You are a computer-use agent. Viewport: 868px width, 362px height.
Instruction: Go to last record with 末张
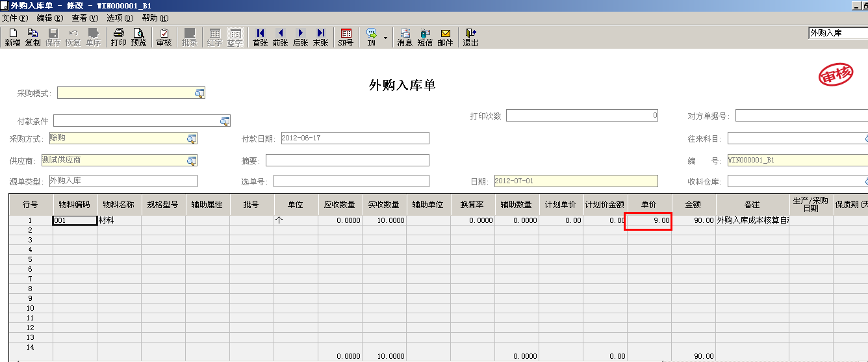click(320, 37)
